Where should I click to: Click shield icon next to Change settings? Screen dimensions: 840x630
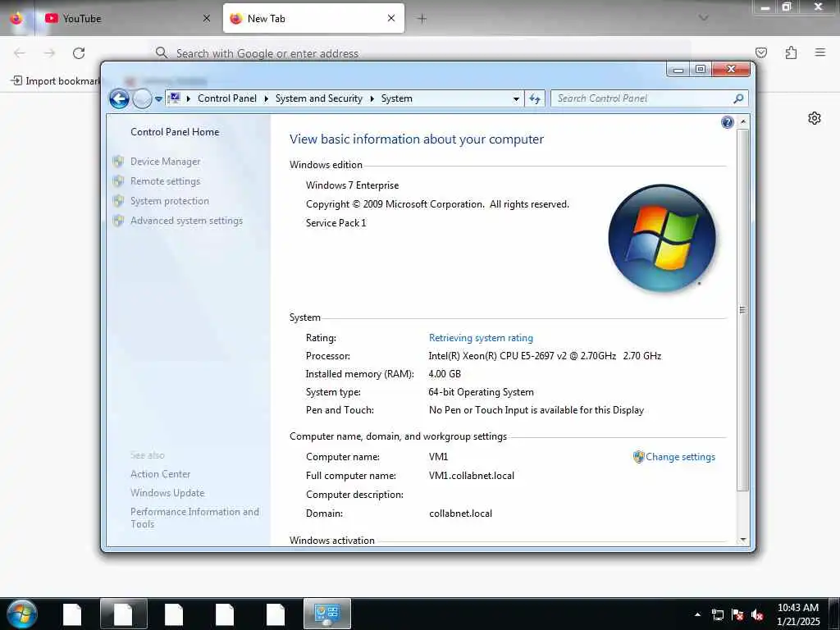tap(638, 457)
